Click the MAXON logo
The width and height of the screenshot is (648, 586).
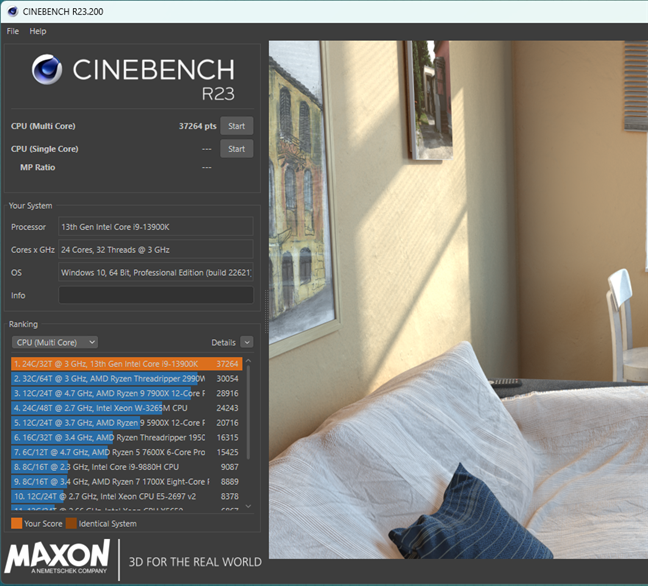click(x=57, y=557)
